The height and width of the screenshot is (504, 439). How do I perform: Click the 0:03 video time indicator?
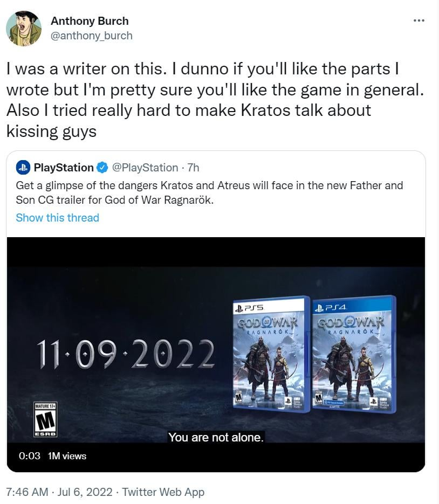(x=30, y=456)
